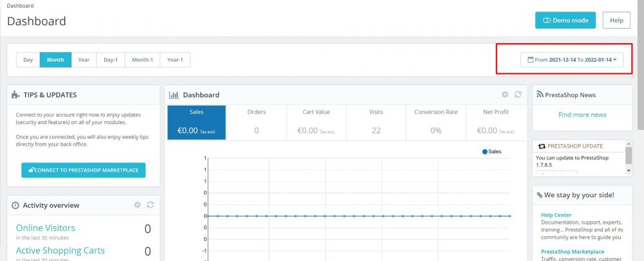Click the page vertical scrollbar
The height and width of the screenshot is (261, 644).
641,66
